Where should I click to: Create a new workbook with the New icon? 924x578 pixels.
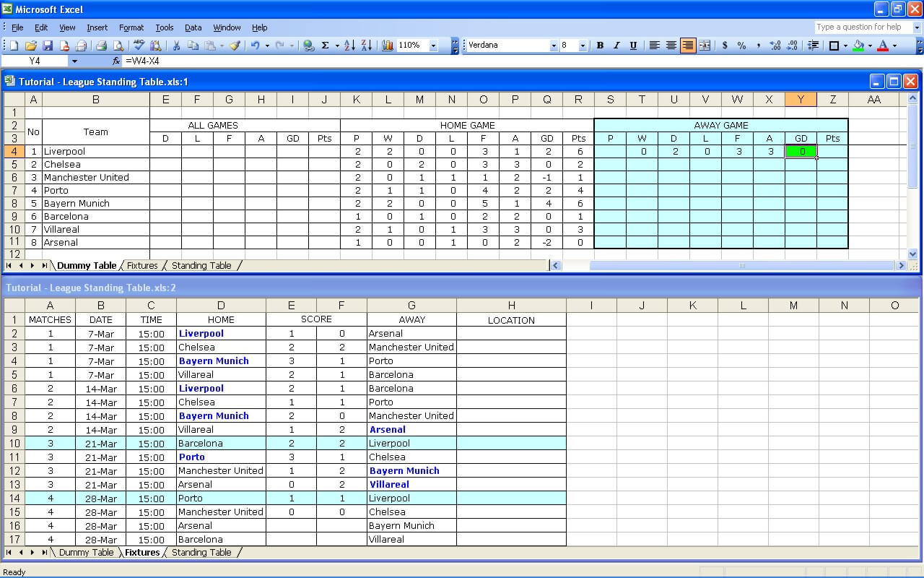[14, 46]
